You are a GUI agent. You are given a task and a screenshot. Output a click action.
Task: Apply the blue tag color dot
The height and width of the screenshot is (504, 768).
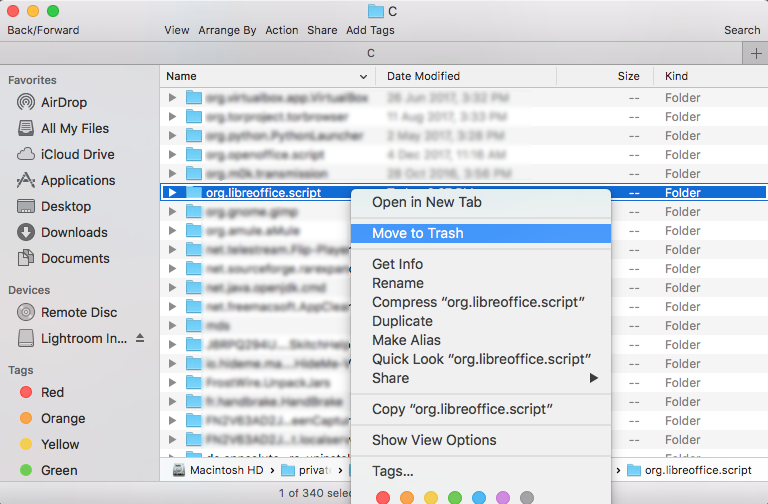(479, 498)
